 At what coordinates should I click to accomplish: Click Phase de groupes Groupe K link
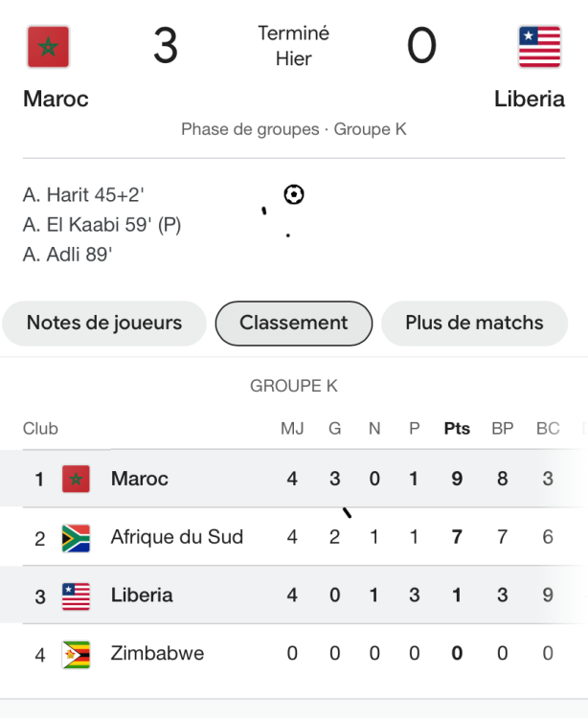294,129
